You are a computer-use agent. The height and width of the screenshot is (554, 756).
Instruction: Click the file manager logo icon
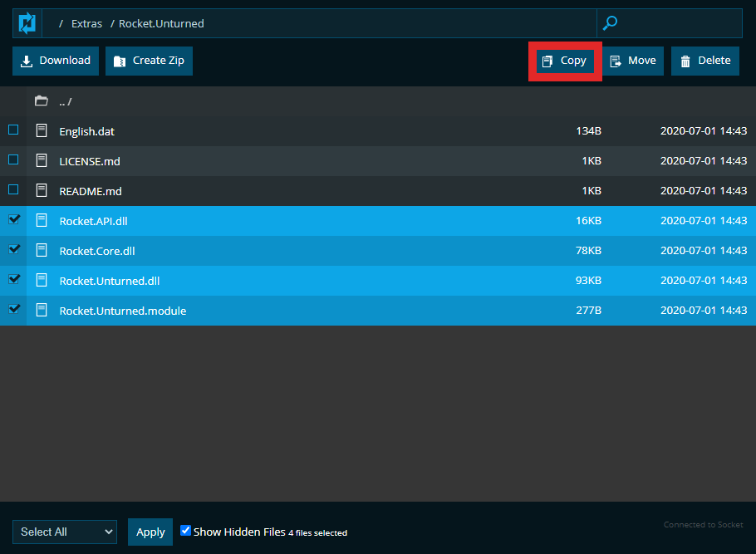pyautogui.click(x=27, y=23)
